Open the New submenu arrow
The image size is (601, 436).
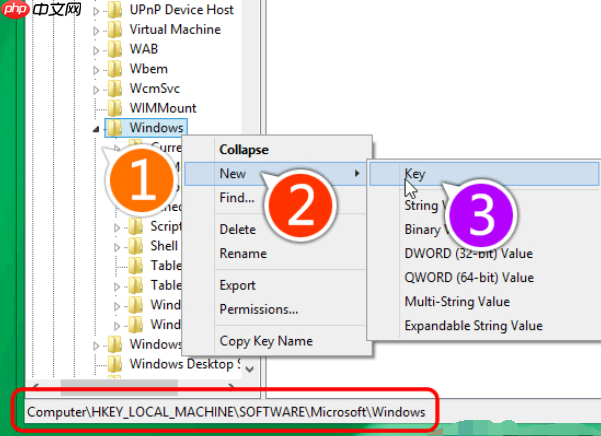[357, 174]
